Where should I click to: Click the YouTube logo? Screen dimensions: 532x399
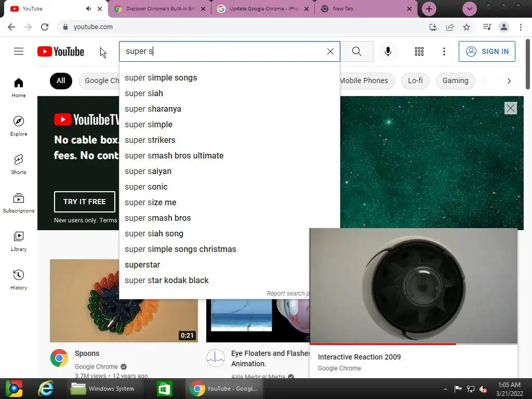pyautogui.click(x=61, y=51)
